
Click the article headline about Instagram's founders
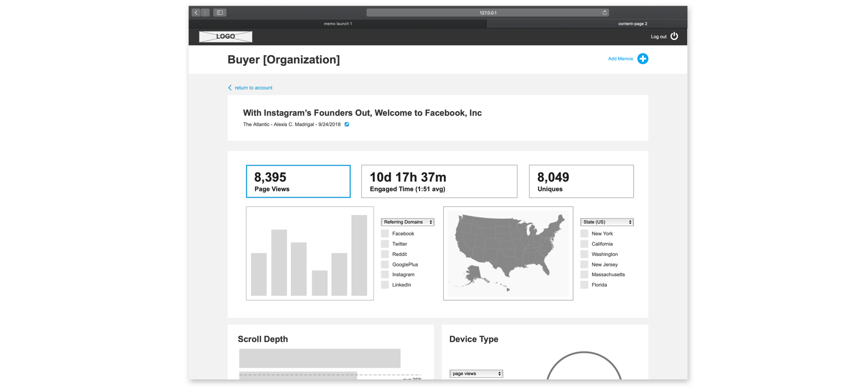pos(362,113)
